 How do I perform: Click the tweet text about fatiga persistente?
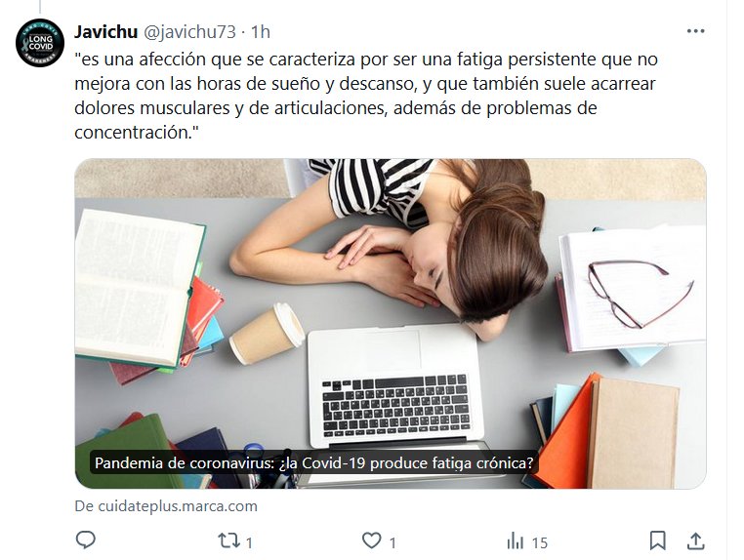pos(366,96)
